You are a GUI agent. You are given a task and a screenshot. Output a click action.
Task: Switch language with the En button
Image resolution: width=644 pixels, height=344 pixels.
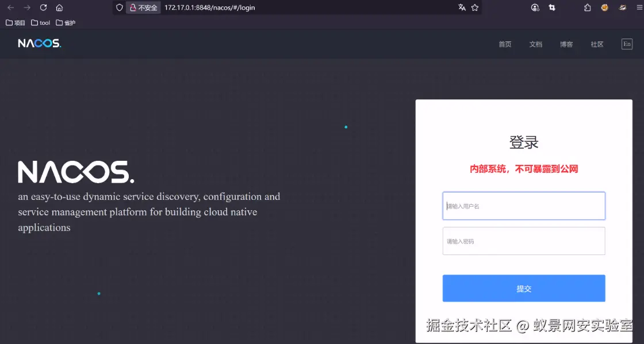coord(627,44)
